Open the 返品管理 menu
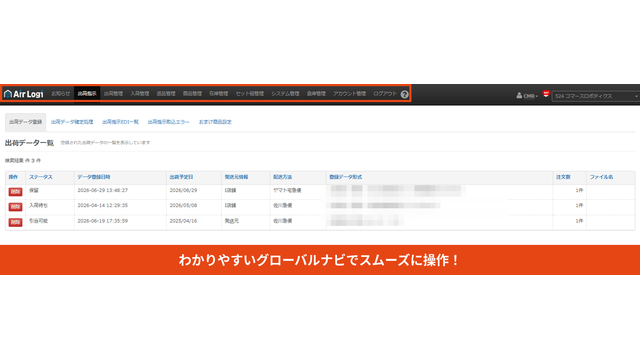The width and height of the screenshot is (640, 360). coord(166,93)
